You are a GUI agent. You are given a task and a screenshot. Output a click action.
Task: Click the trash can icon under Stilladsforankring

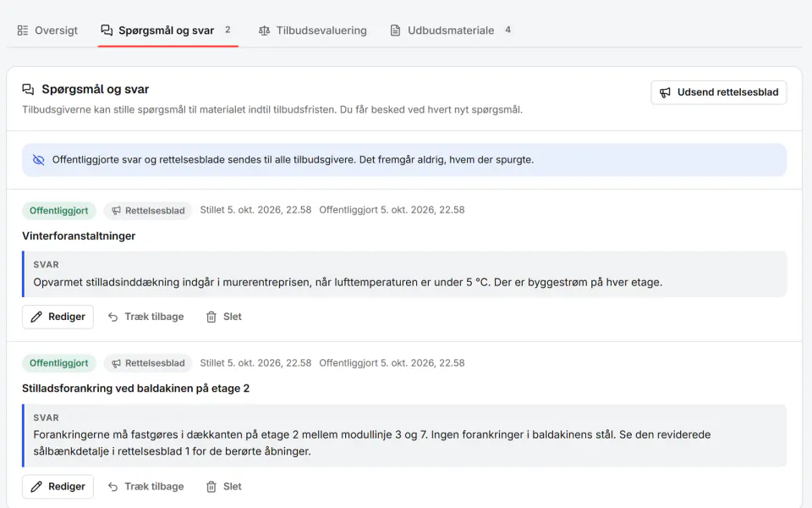click(x=211, y=487)
